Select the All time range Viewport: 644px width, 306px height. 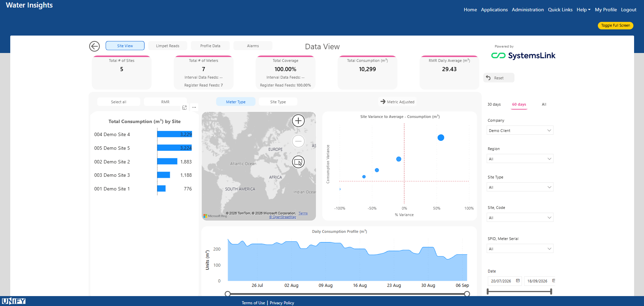544,104
